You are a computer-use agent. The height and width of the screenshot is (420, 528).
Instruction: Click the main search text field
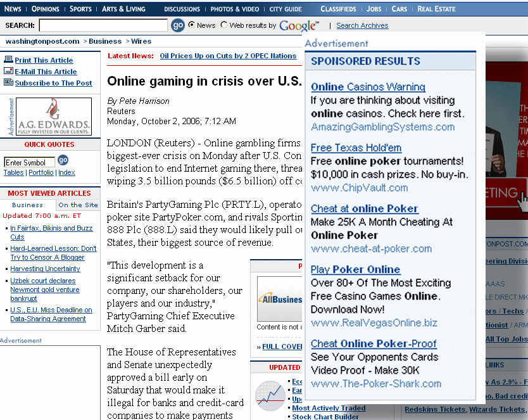103,25
